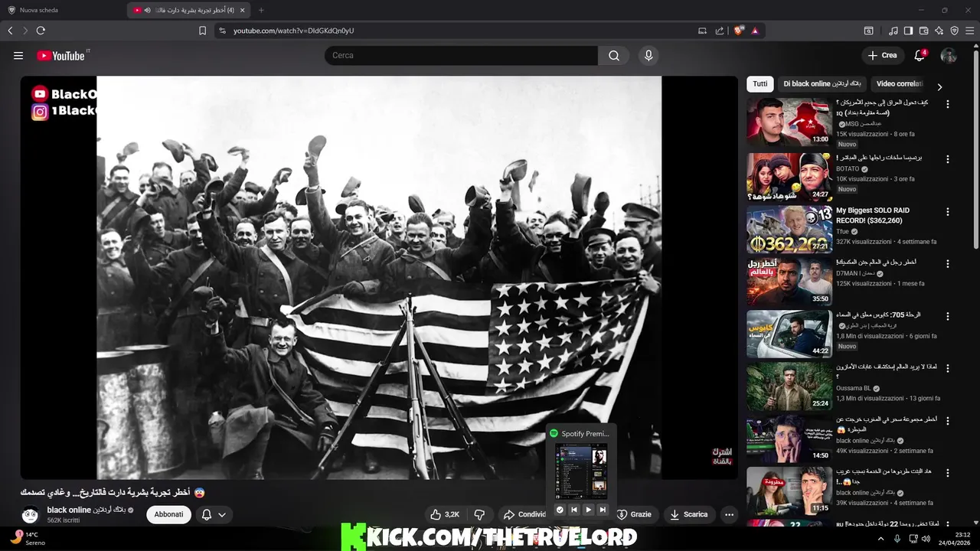Open options for the 44:22 video
980x551 pixels.
point(948,316)
